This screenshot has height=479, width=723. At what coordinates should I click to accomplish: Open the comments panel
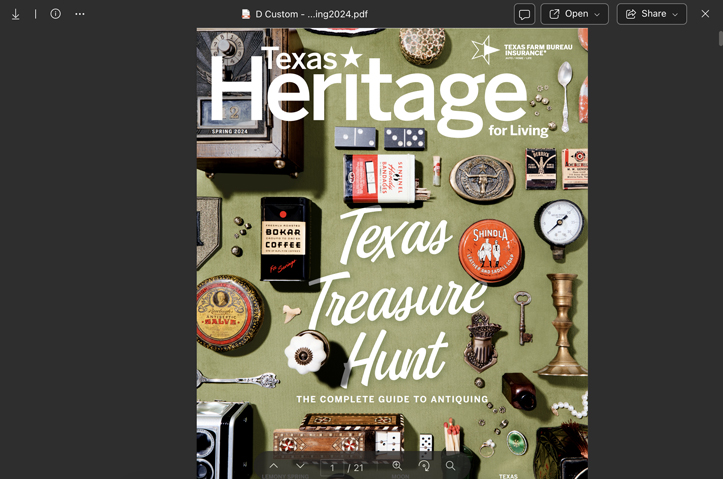tap(524, 14)
